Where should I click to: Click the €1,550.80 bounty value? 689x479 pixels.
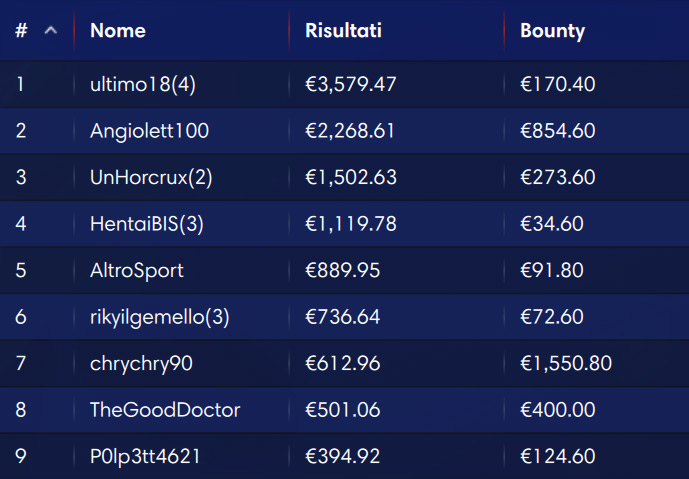tap(566, 363)
